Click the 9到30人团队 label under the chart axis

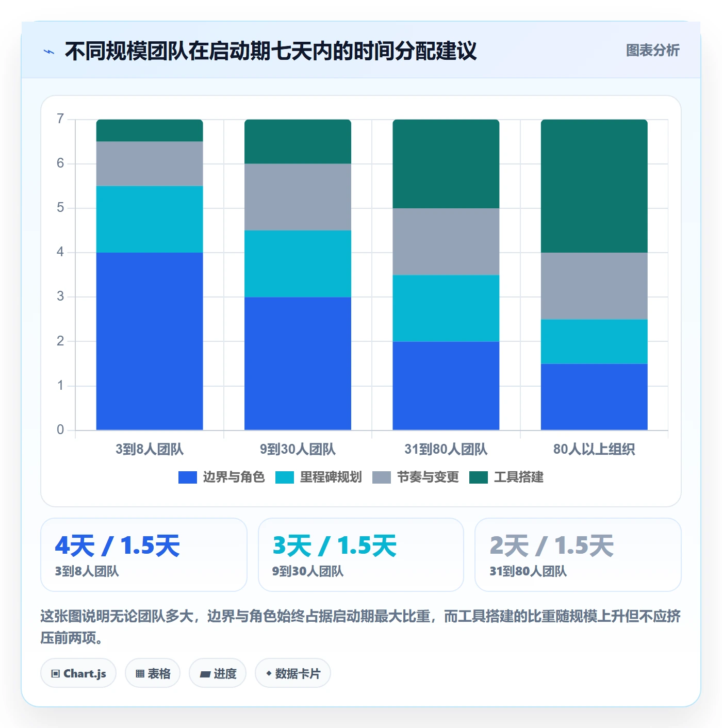point(298,449)
